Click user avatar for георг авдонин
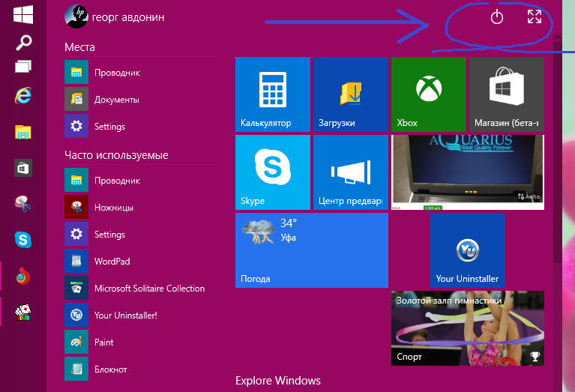The height and width of the screenshot is (392, 575). (x=76, y=16)
